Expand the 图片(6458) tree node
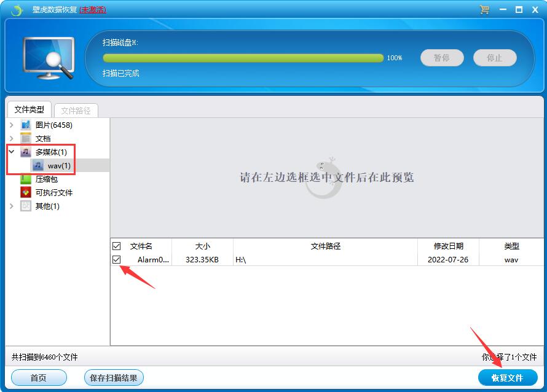This screenshot has height=392, width=547. tap(12, 125)
